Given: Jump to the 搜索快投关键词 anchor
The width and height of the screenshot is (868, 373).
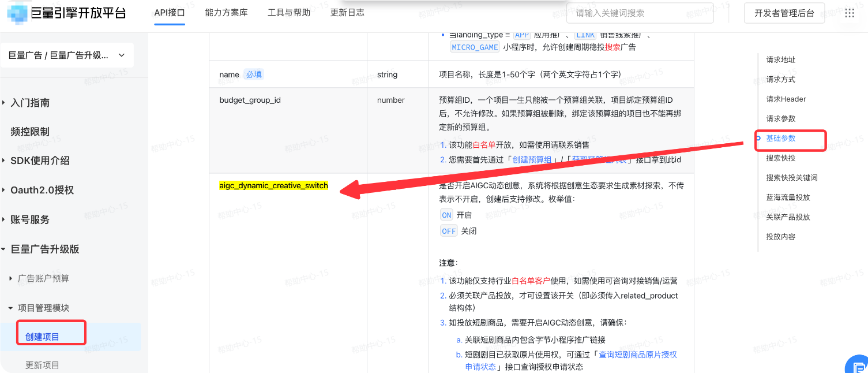Looking at the screenshot, I should tap(791, 177).
